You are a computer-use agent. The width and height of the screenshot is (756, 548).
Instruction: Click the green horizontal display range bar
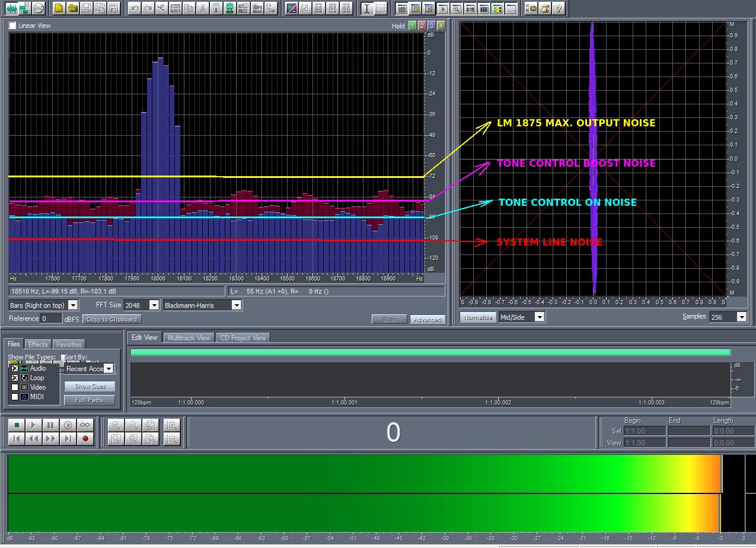[x=430, y=352]
